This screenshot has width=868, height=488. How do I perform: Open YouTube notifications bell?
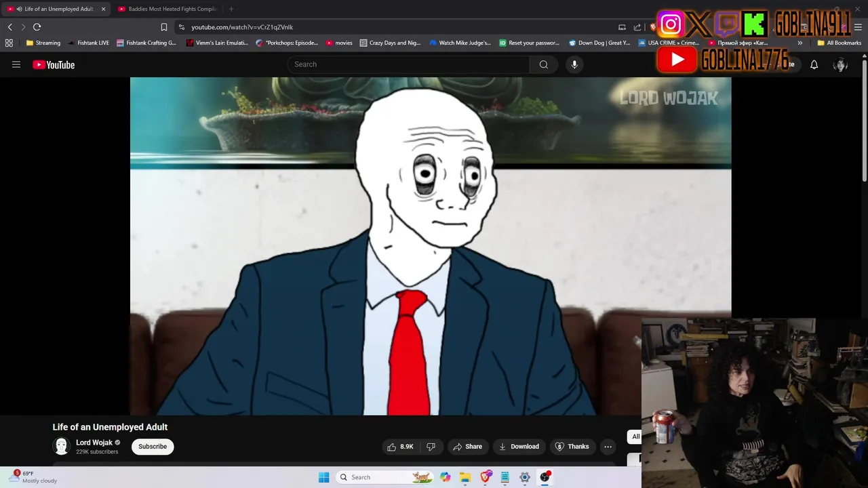tap(814, 64)
